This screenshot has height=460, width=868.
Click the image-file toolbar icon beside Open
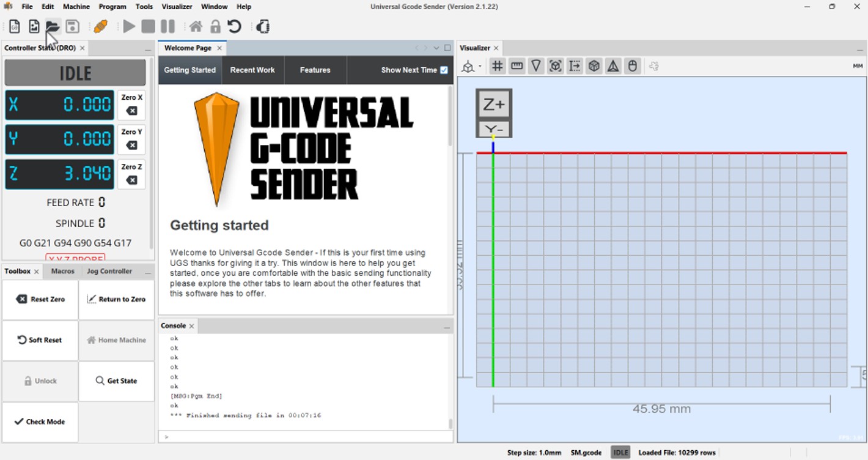34,26
